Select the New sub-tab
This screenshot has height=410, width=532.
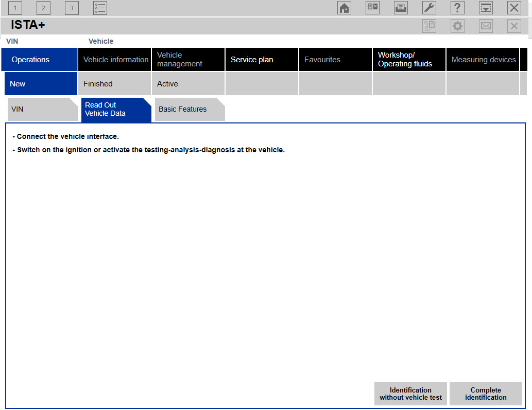(x=41, y=84)
